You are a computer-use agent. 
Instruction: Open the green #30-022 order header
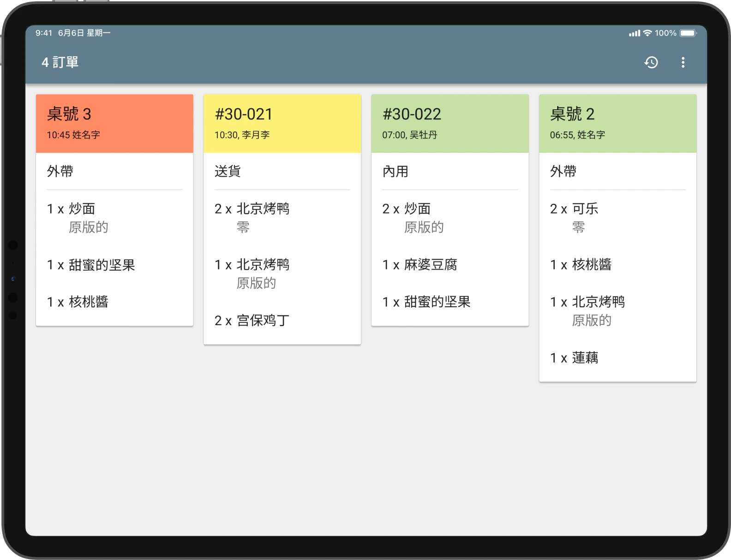pos(450,124)
